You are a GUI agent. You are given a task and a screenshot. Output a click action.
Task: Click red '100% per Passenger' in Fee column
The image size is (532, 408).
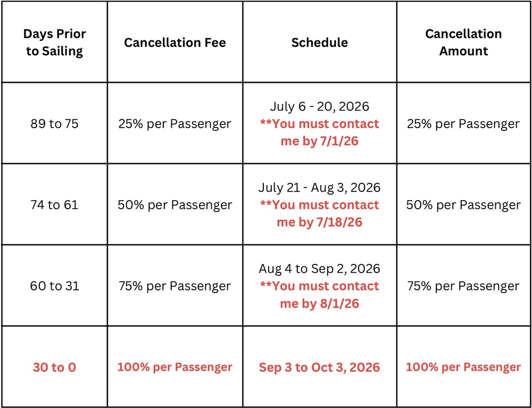[175, 367]
